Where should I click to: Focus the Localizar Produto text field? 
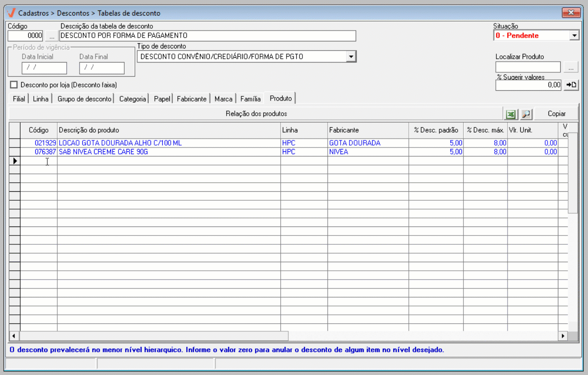pyautogui.click(x=528, y=68)
